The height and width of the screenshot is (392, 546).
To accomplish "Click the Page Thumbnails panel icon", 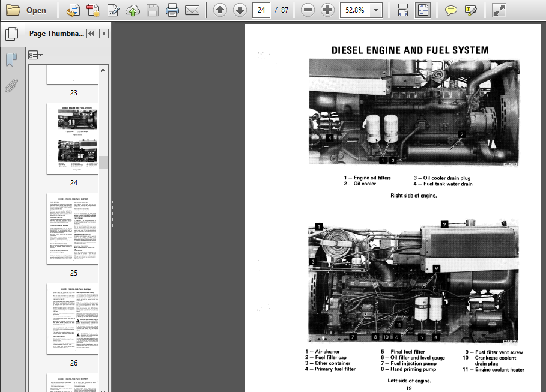I will [12, 34].
